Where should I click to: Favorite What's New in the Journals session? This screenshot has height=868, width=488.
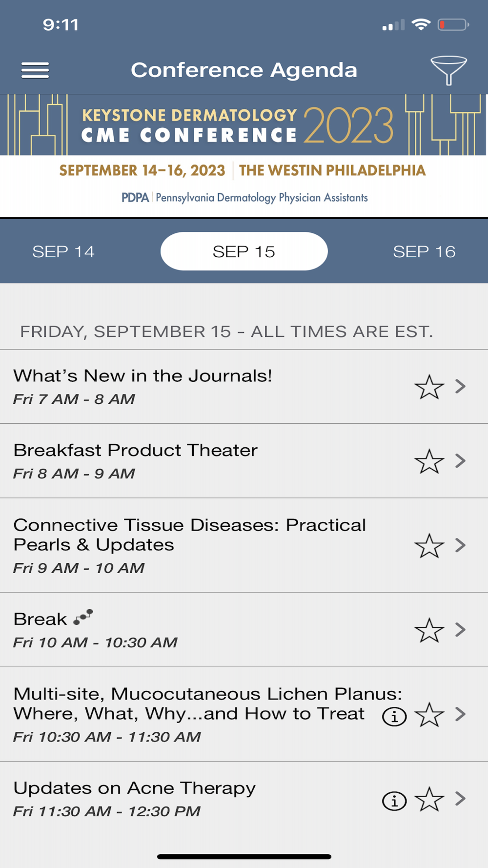(x=429, y=387)
